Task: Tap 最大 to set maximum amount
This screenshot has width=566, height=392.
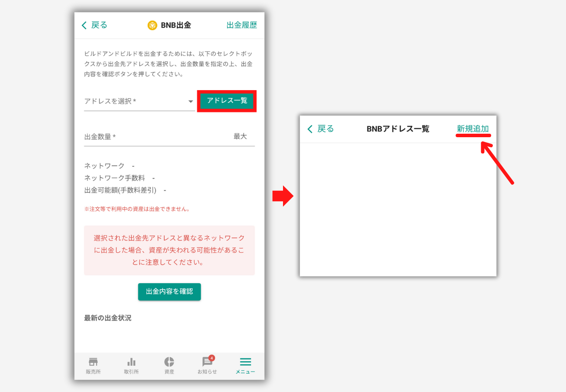Action: pyautogui.click(x=240, y=136)
